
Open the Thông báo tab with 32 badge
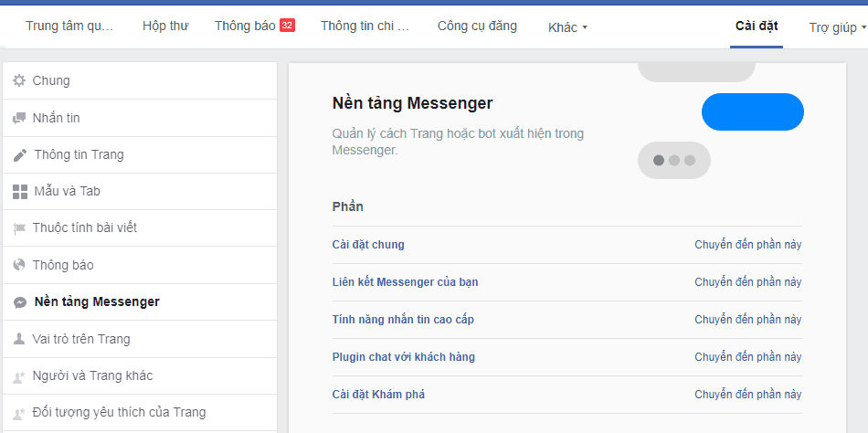pyautogui.click(x=254, y=26)
